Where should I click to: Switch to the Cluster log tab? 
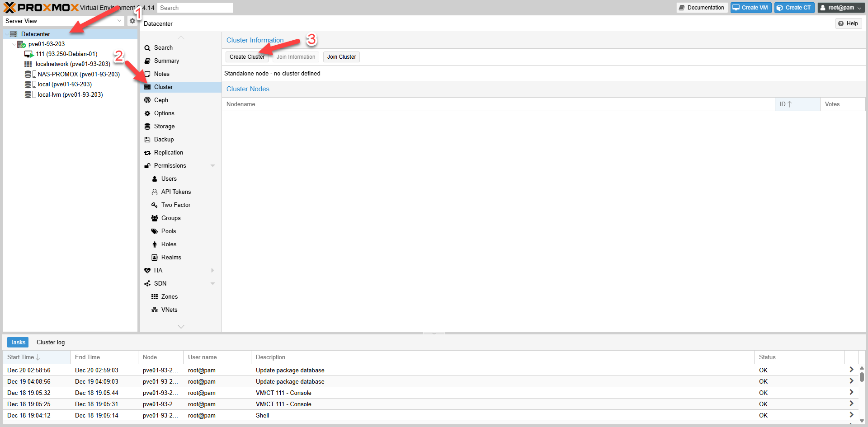pos(50,342)
